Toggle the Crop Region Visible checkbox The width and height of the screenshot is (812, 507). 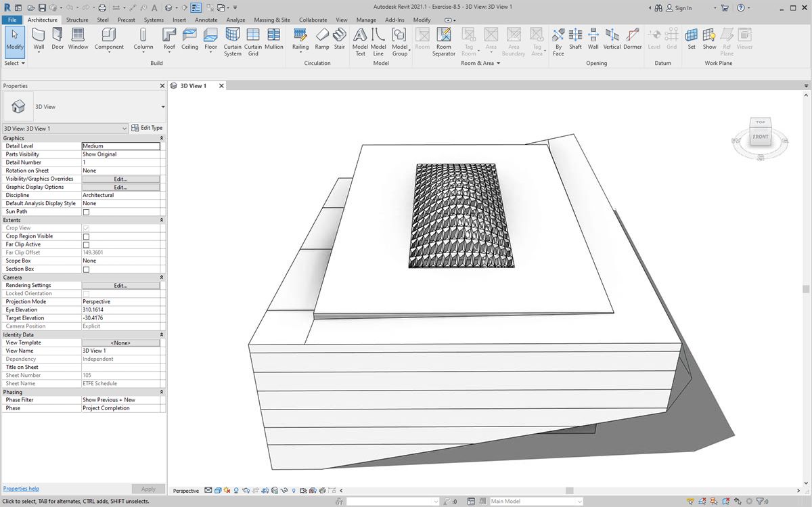(x=86, y=236)
